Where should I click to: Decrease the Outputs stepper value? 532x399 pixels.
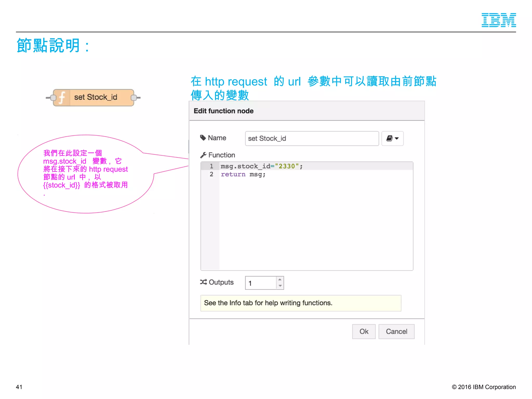280,286
